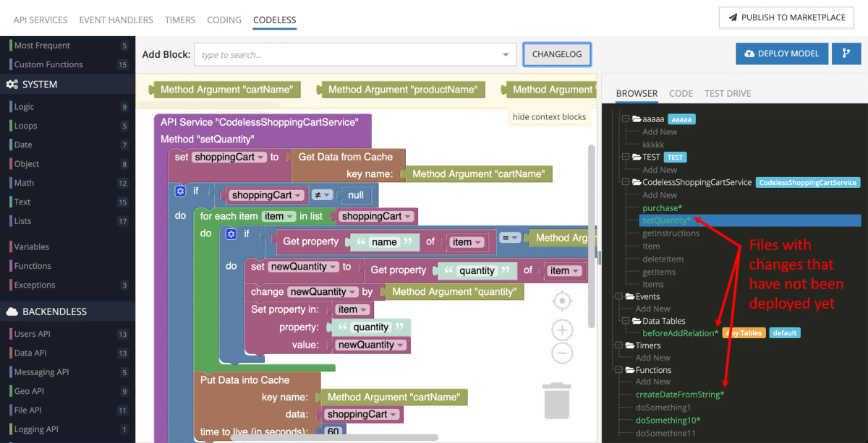Viewport: 868px width, 443px height.
Task: Open the Variables category
Action: pos(67,246)
